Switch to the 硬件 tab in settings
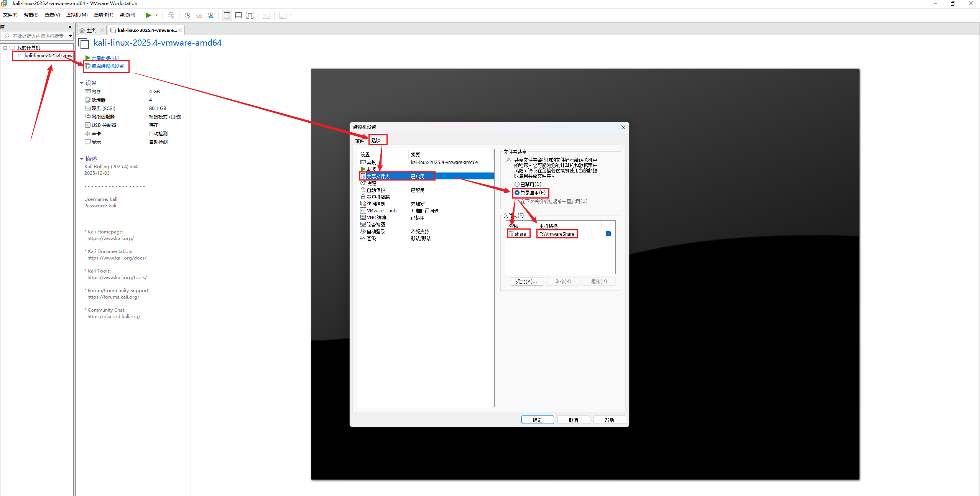The height and width of the screenshot is (496, 980). (x=360, y=141)
